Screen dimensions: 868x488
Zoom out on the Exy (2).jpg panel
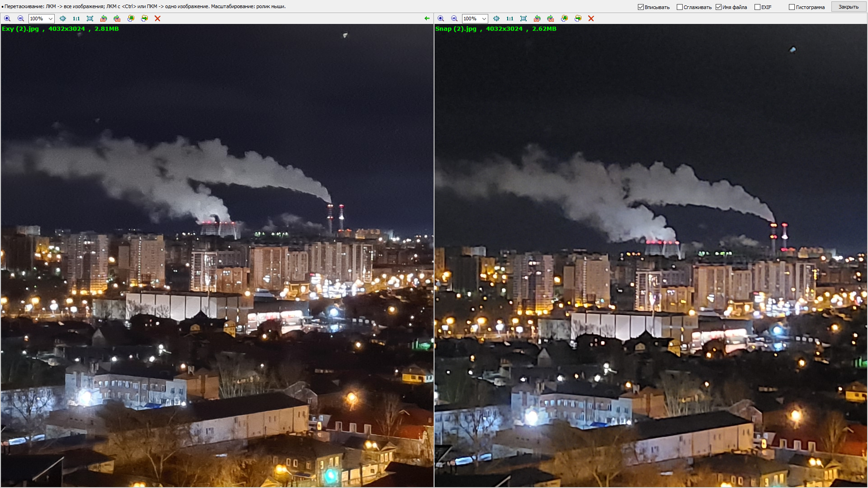(x=21, y=19)
